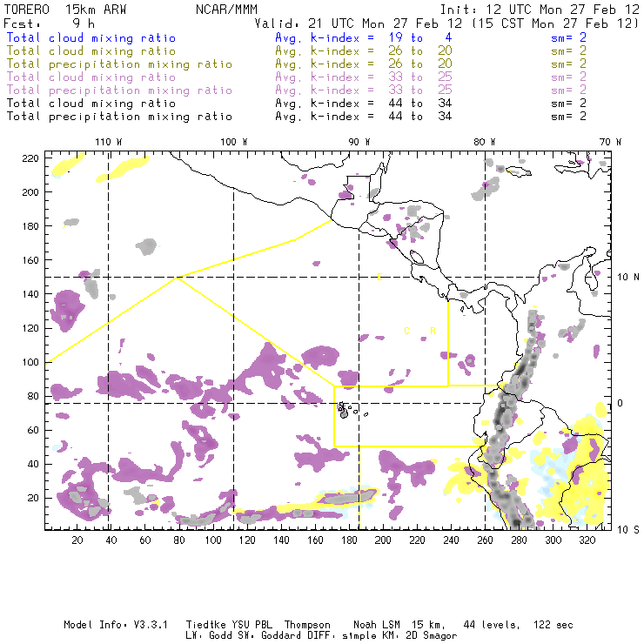Image resolution: width=644 pixels, height=644 pixels.
Task: Click the '90 W' longitude label
Action: (359, 142)
